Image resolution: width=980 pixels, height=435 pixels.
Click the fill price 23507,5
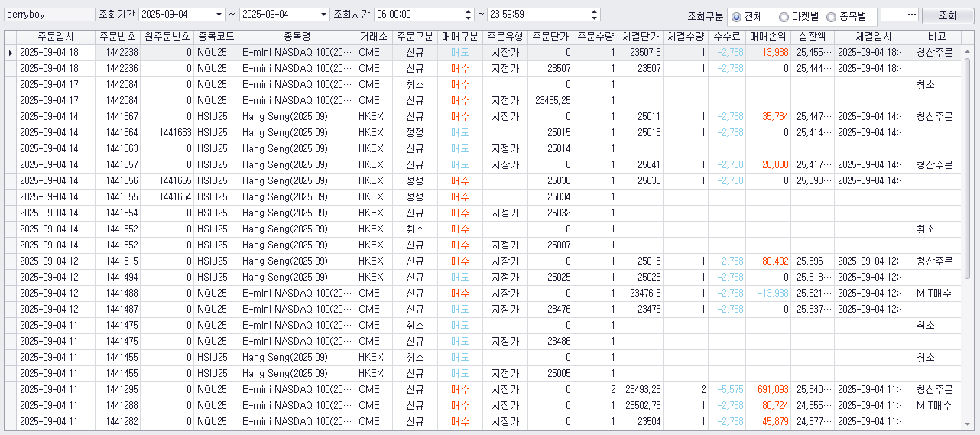click(x=645, y=53)
